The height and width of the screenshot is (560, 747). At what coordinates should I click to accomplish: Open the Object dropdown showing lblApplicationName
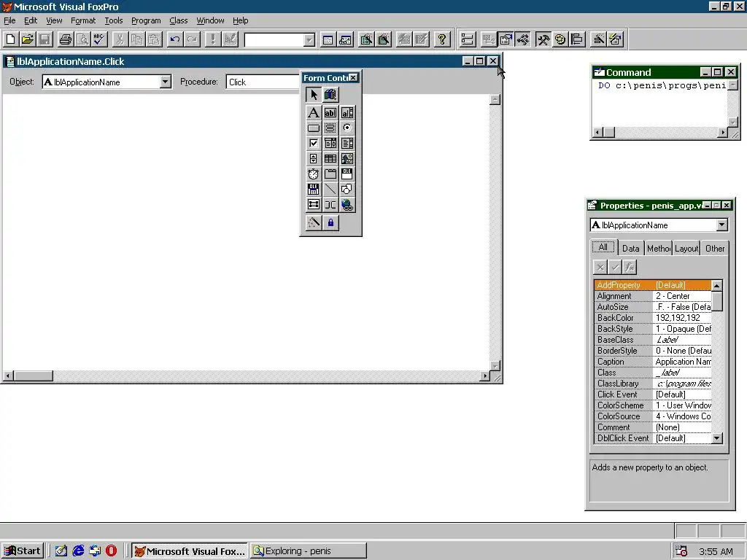pyautogui.click(x=166, y=82)
